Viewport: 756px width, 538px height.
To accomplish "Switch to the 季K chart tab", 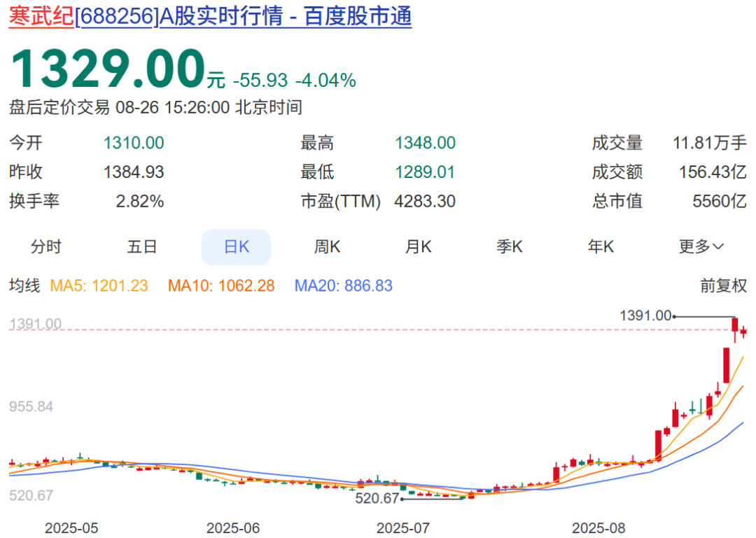I will point(510,247).
